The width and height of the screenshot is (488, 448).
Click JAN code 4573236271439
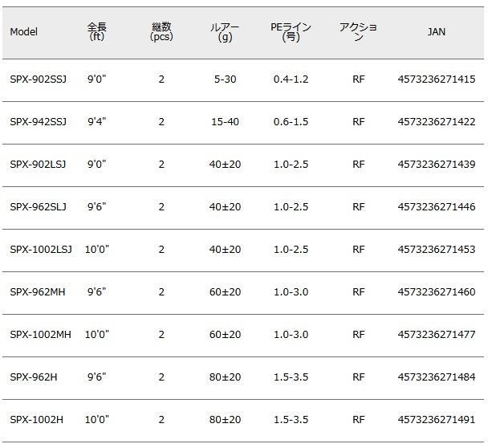(437, 165)
